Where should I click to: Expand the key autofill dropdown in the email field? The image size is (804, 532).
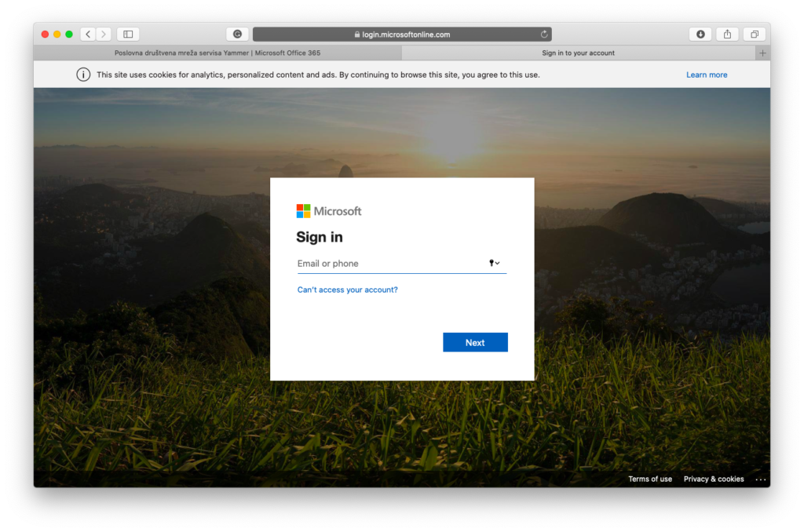coord(495,264)
